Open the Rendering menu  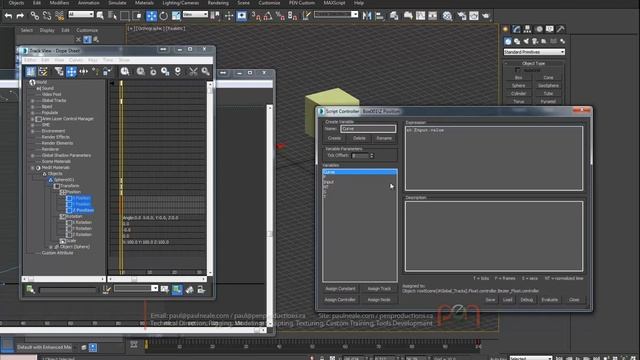(218, 3)
